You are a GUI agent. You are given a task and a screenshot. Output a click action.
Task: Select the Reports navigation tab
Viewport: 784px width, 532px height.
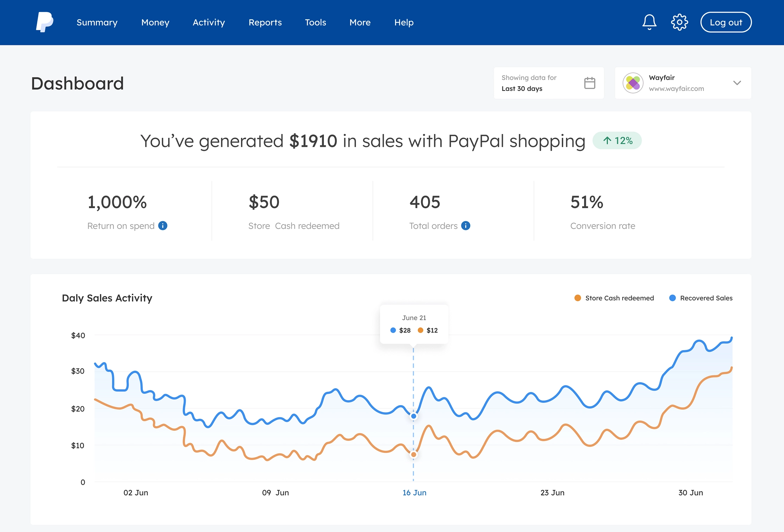coord(266,23)
